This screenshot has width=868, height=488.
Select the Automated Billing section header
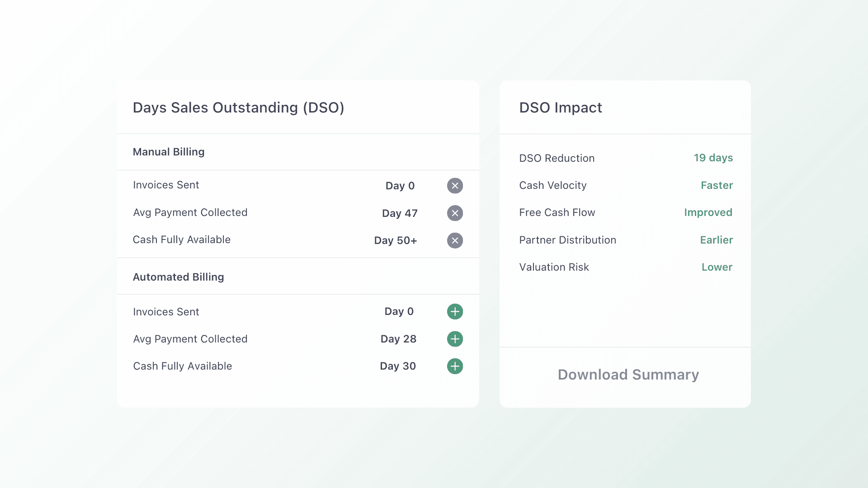(178, 277)
